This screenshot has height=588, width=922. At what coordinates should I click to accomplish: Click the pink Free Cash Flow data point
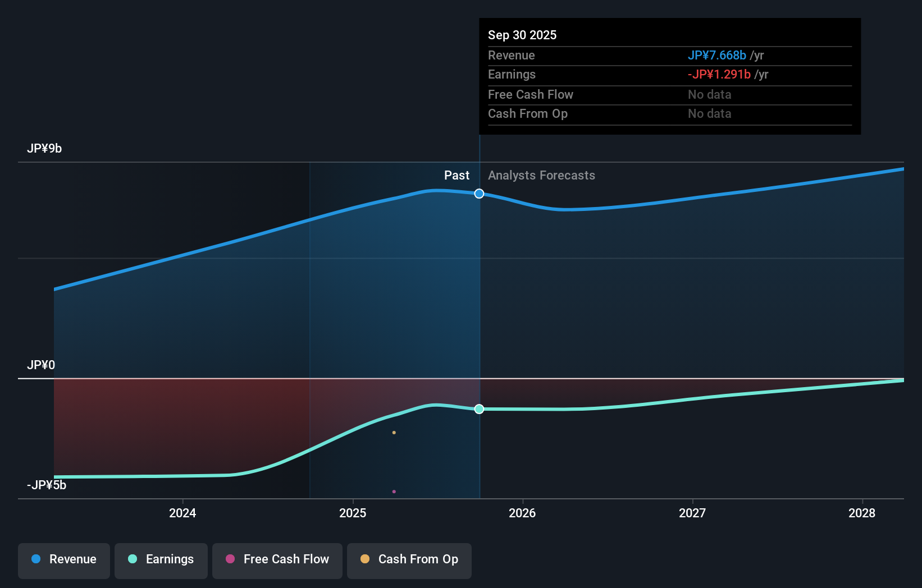click(394, 491)
